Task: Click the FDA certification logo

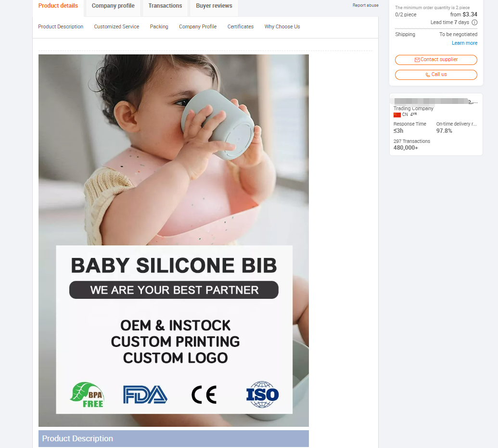Action: 145,395
